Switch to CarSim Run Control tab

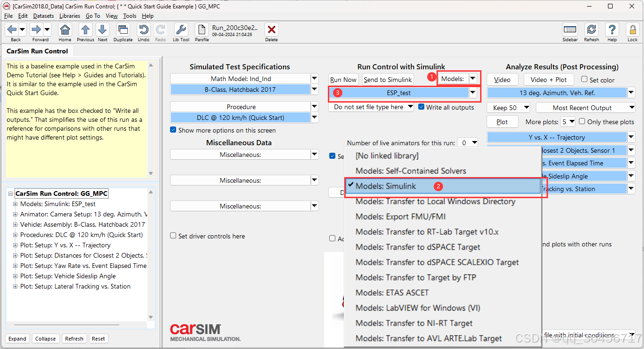point(37,51)
